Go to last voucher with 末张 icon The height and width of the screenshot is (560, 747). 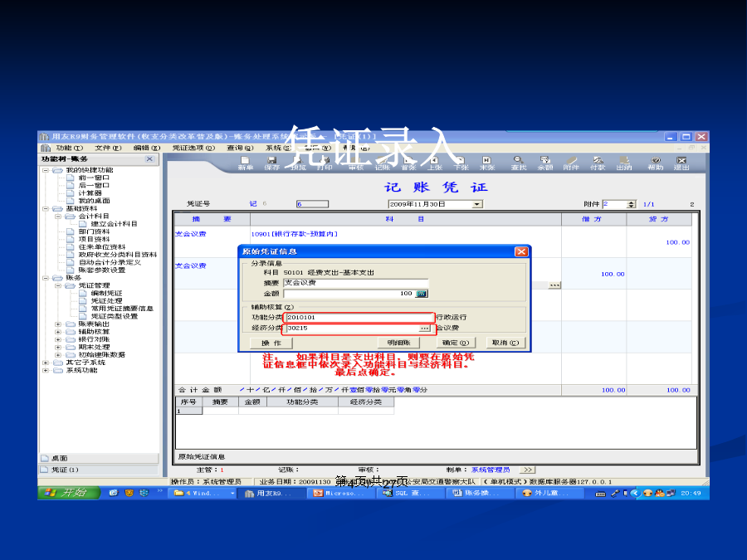coord(486,163)
